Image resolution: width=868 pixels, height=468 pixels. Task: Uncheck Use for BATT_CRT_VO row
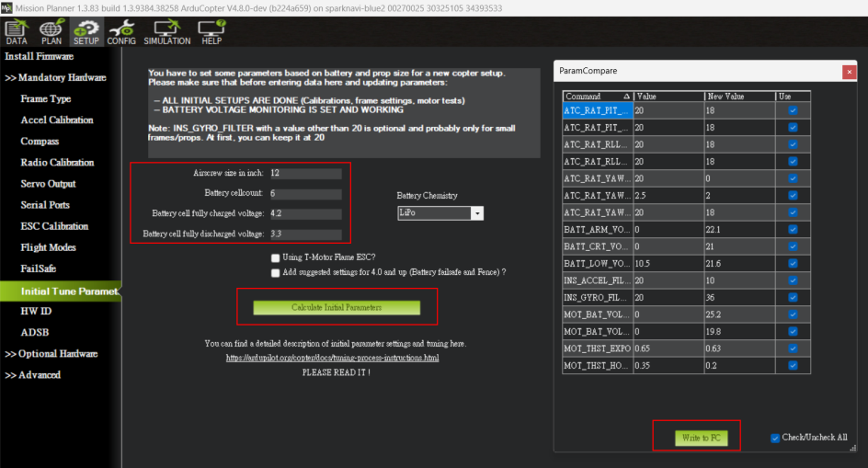click(793, 246)
